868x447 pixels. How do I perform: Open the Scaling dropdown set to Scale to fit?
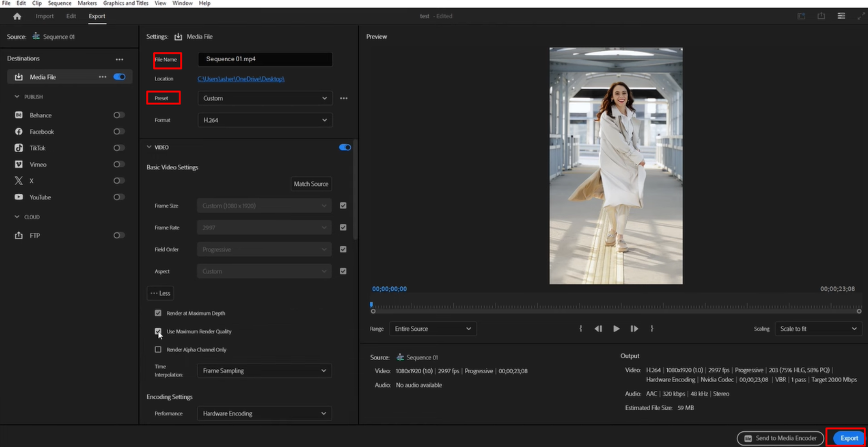pyautogui.click(x=818, y=329)
